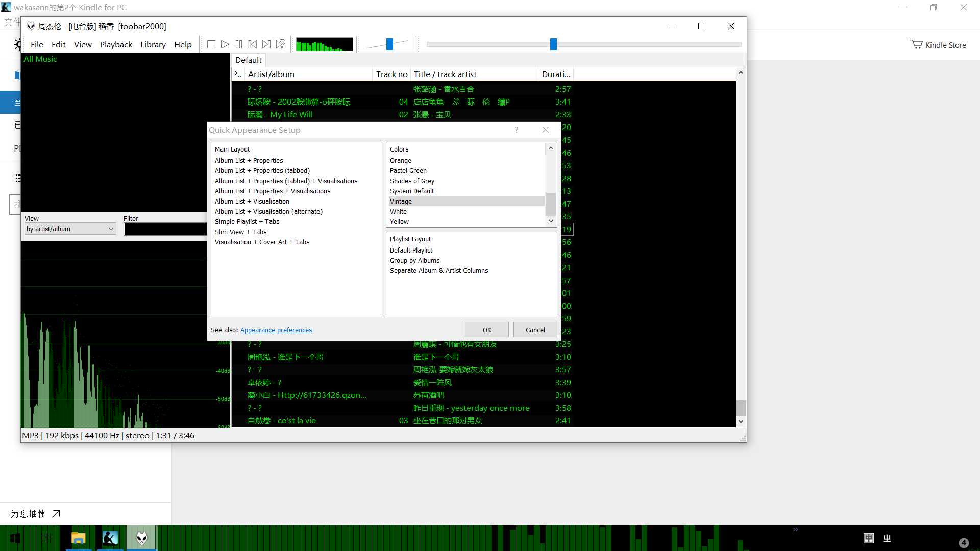Viewport: 980px width, 551px height.
Task: Click the album list Filter input field
Action: tap(165, 229)
